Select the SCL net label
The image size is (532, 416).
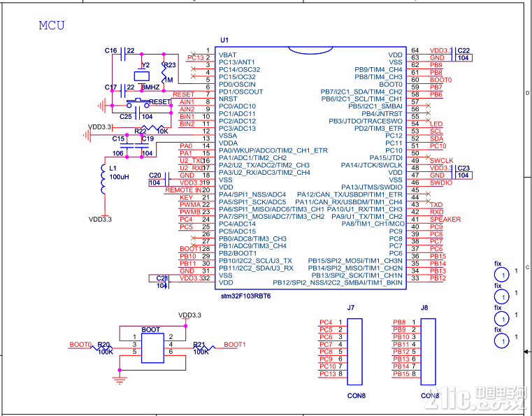(436, 131)
